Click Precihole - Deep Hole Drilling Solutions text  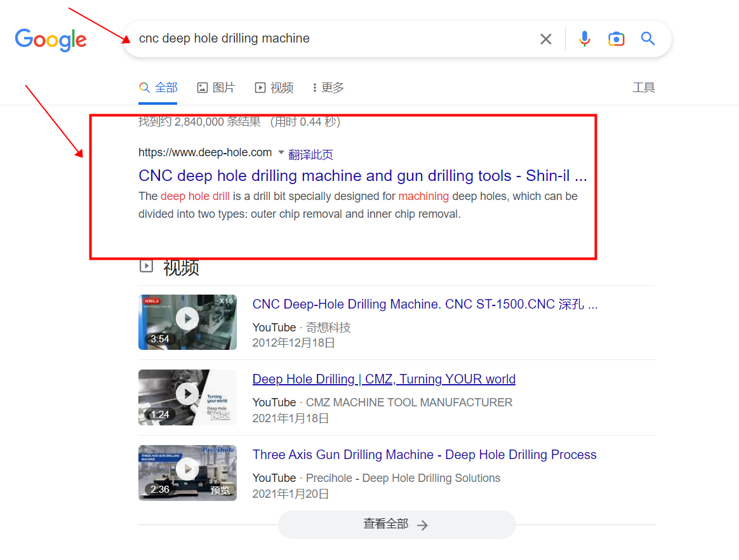click(x=403, y=479)
